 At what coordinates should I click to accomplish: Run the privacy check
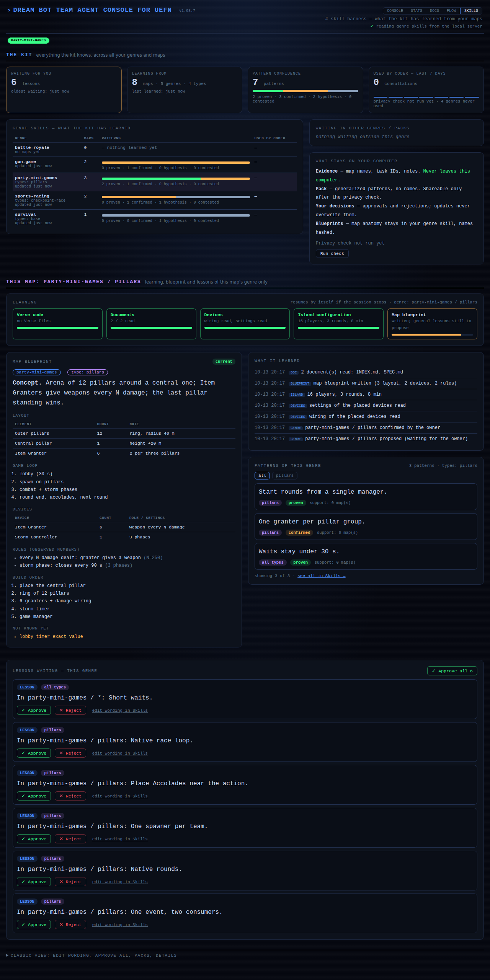pyautogui.click(x=332, y=254)
